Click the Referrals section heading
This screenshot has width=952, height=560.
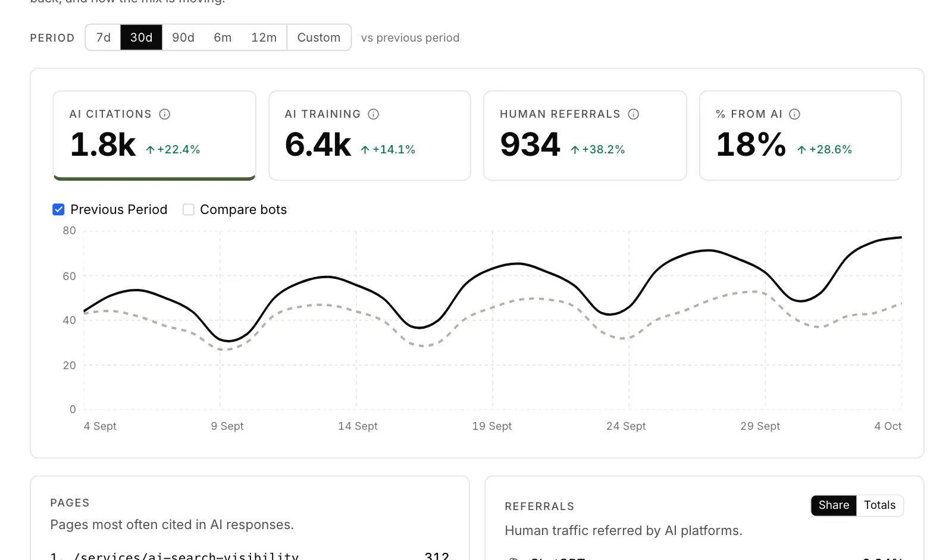pos(540,506)
